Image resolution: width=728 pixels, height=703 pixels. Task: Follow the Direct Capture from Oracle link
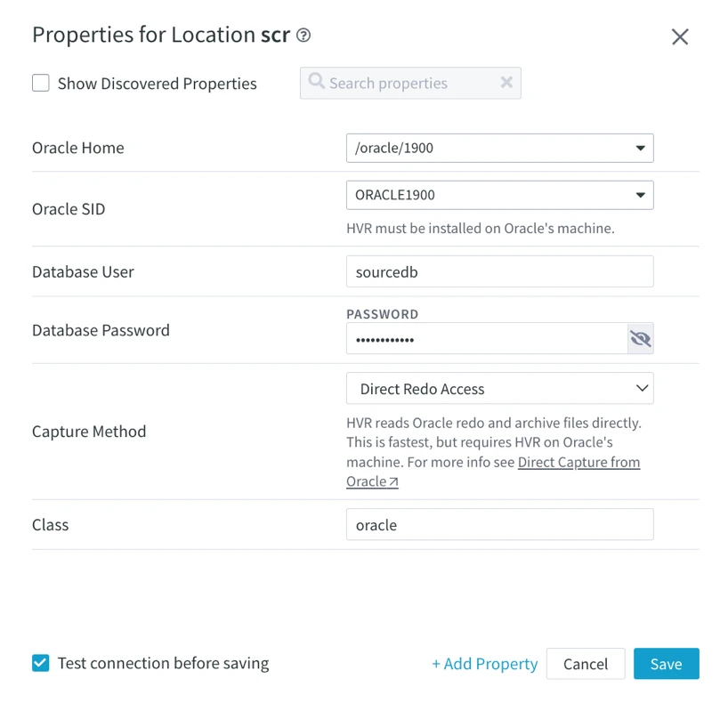578,462
